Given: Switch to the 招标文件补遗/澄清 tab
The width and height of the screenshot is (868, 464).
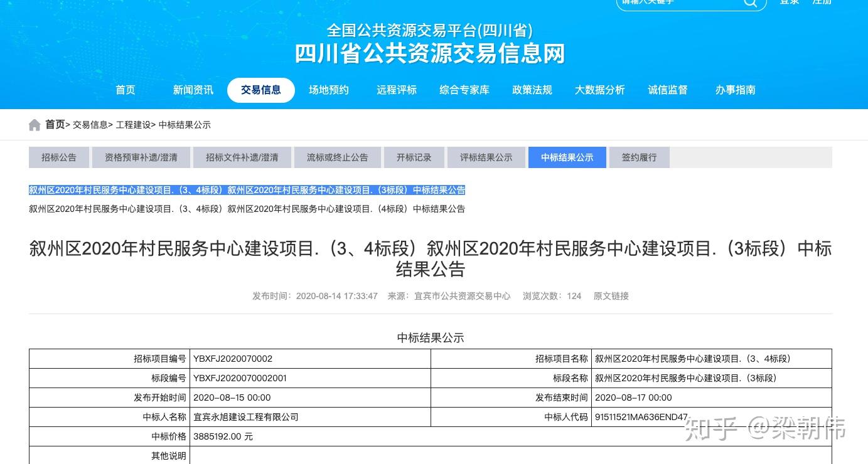Looking at the screenshot, I should pyautogui.click(x=242, y=157).
